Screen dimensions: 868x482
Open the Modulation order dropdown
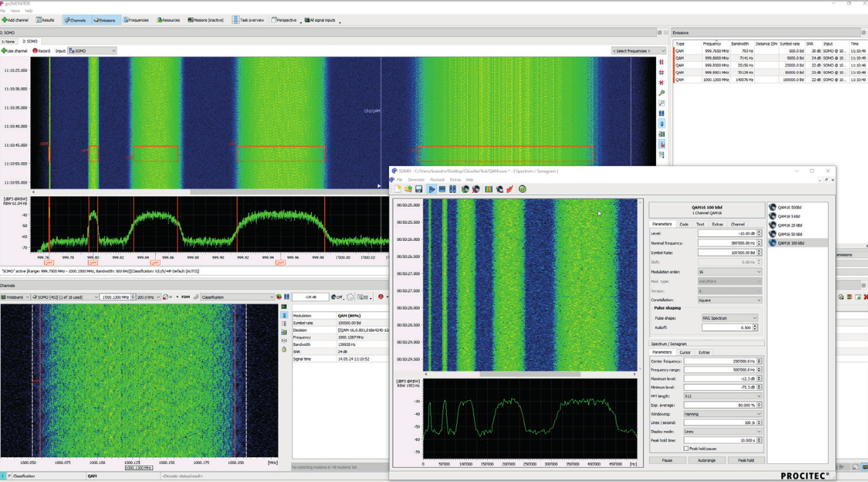[729, 272]
